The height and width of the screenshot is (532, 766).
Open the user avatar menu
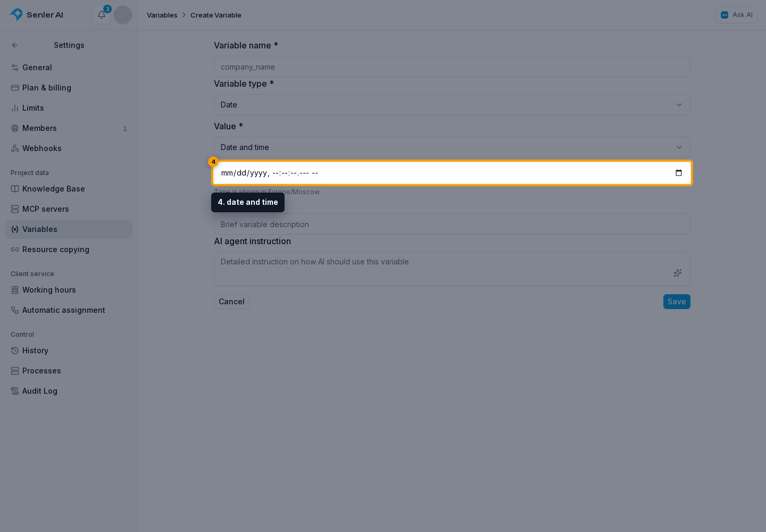(x=123, y=15)
